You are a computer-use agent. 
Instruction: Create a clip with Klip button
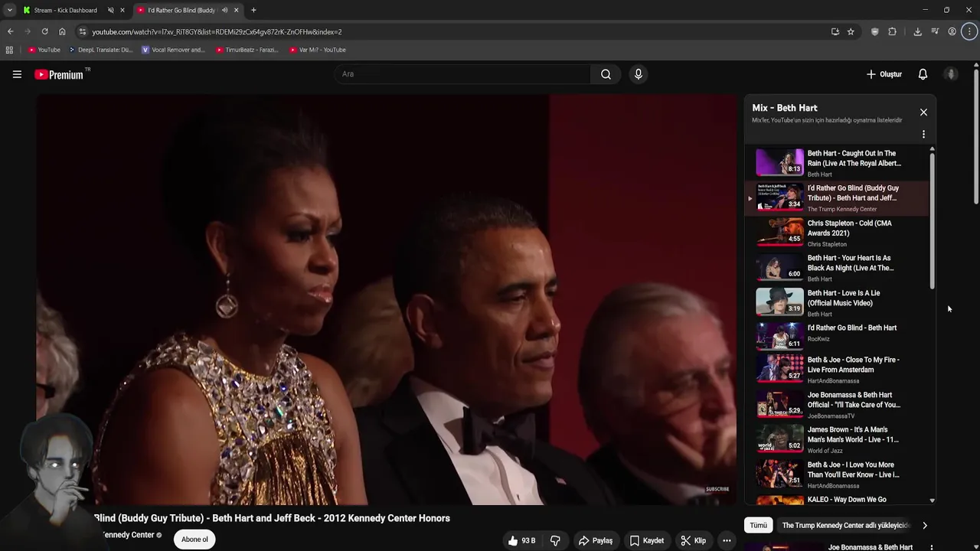(693, 540)
